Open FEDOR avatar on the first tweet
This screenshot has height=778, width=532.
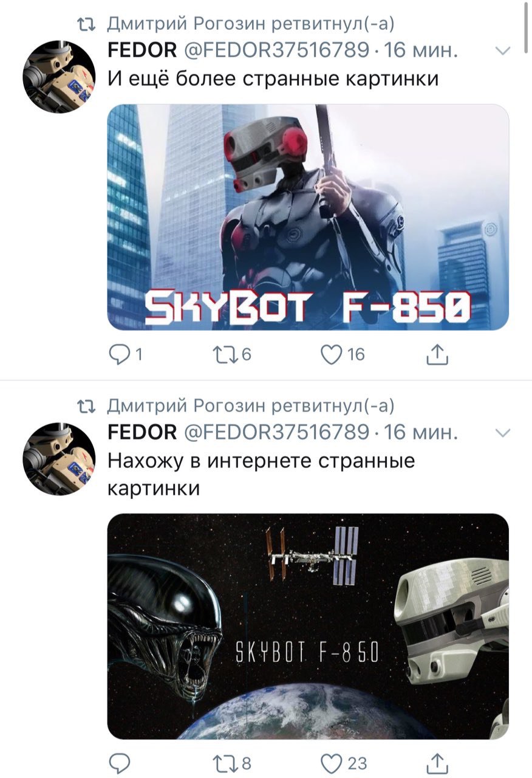pyautogui.click(x=59, y=77)
